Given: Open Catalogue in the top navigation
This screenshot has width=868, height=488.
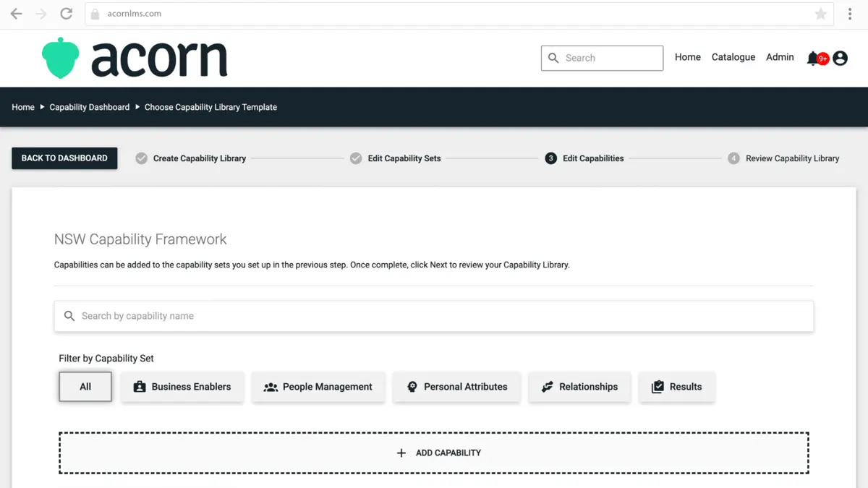Looking at the screenshot, I should point(733,57).
